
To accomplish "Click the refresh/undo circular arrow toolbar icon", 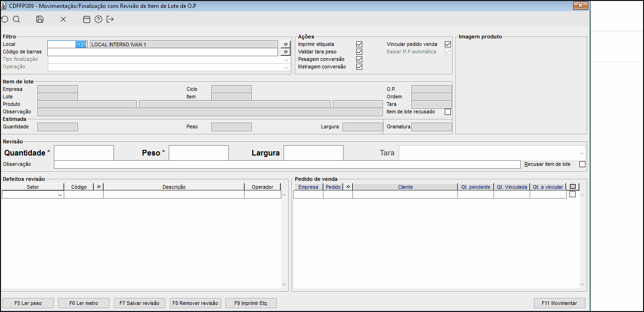I will click(4, 19).
